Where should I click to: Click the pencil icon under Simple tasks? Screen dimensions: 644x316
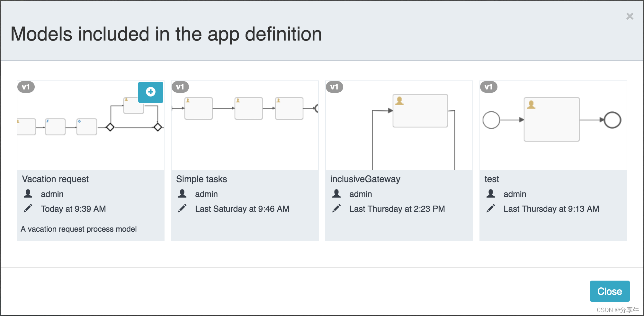pyautogui.click(x=182, y=209)
